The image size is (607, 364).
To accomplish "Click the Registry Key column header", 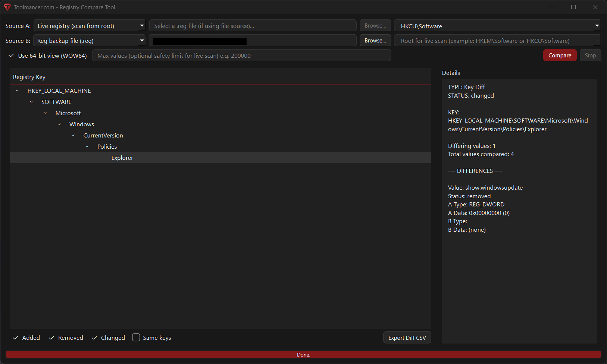I will click(220, 77).
